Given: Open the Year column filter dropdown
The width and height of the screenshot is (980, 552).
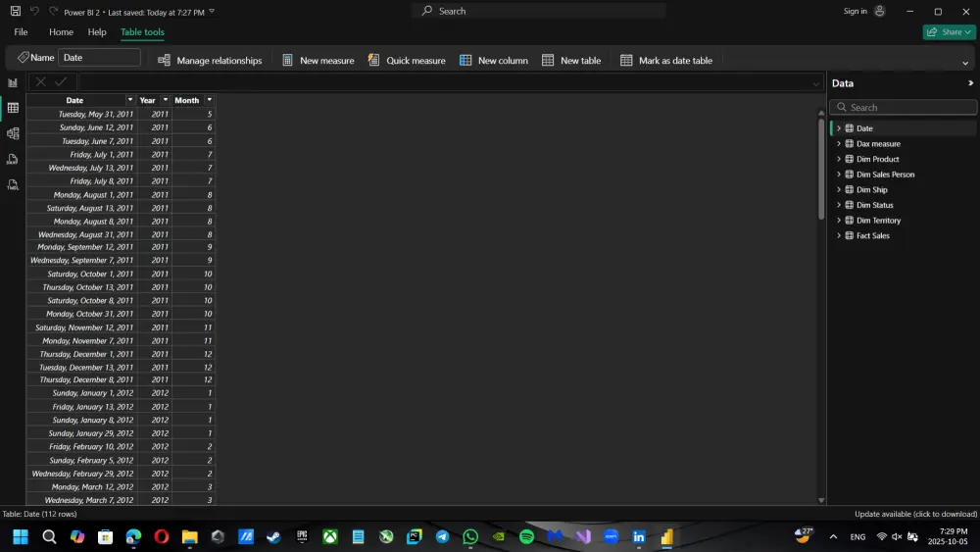Looking at the screenshot, I should [166, 100].
